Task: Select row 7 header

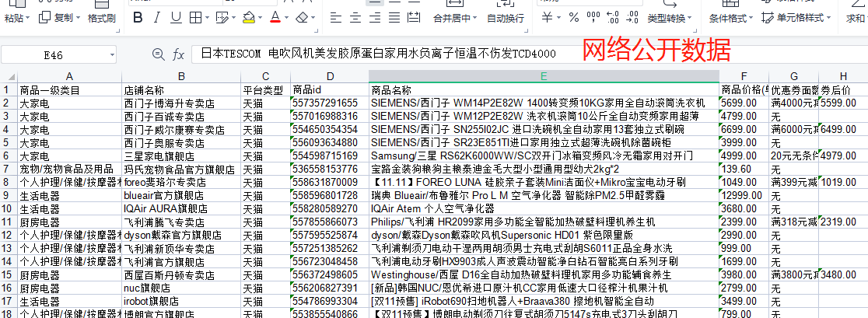Action: click(9, 169)
